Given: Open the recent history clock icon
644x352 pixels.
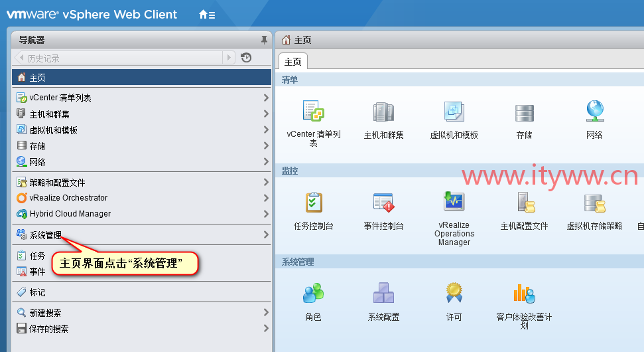Looking at the screenshot, I should (246, 58).
